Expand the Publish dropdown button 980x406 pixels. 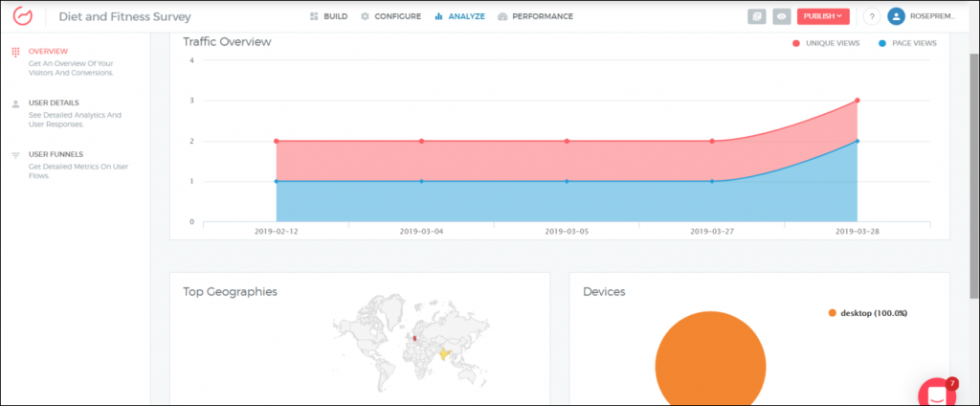[822, 16]
